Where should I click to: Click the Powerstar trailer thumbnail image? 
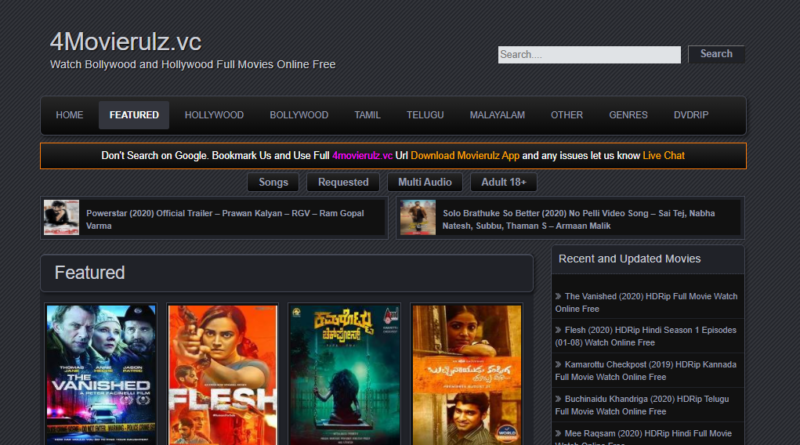pos(61,218)
